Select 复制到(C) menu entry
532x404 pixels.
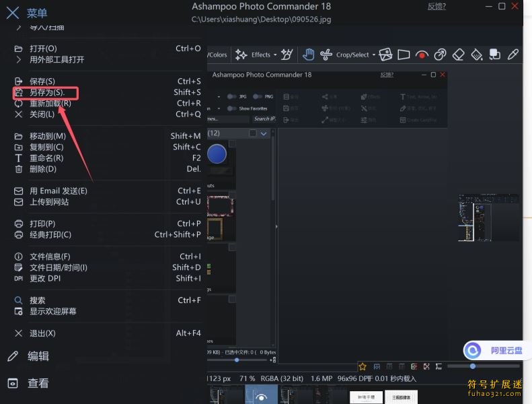(x=108, y=147)
